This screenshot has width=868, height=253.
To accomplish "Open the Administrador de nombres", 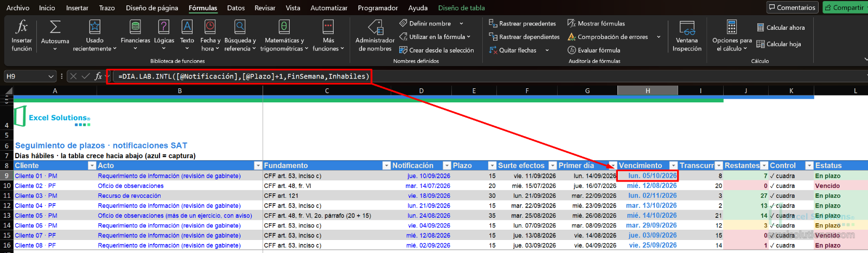I will (375, 36).
